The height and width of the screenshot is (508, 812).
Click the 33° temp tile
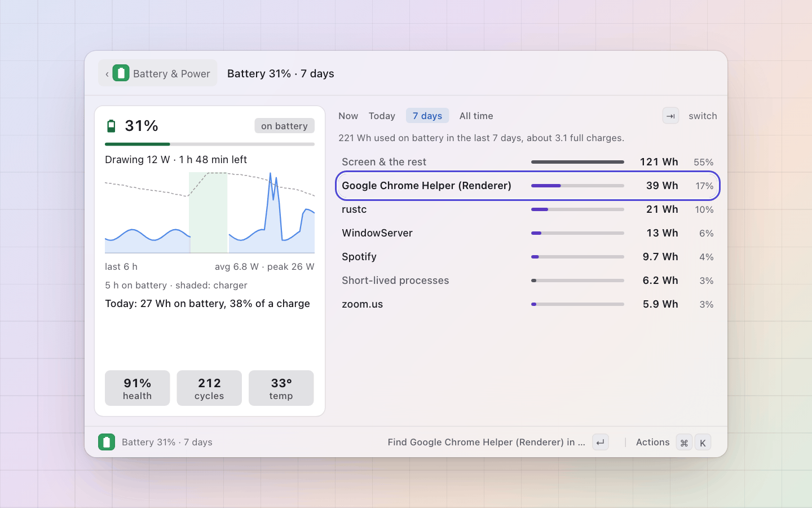[x=281, y=388]
